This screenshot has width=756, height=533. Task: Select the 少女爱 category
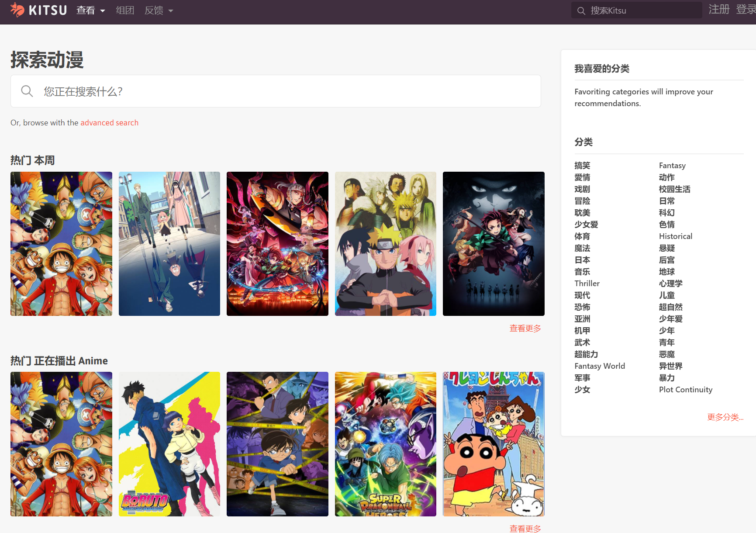pos(586,225)
